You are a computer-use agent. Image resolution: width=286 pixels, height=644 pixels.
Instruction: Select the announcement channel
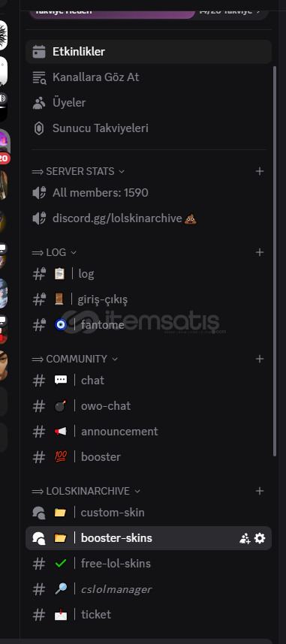tap(149, 432)
